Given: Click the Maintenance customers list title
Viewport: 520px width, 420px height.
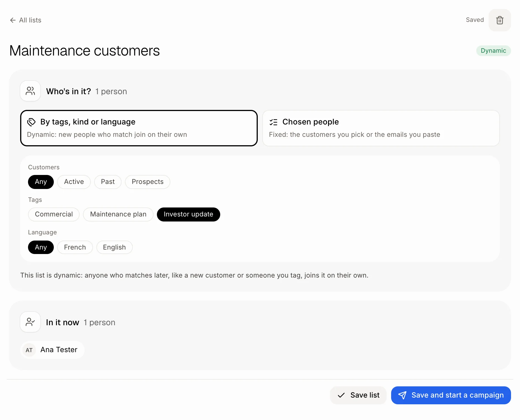Looking at the screenshot, I should (85, 51).
